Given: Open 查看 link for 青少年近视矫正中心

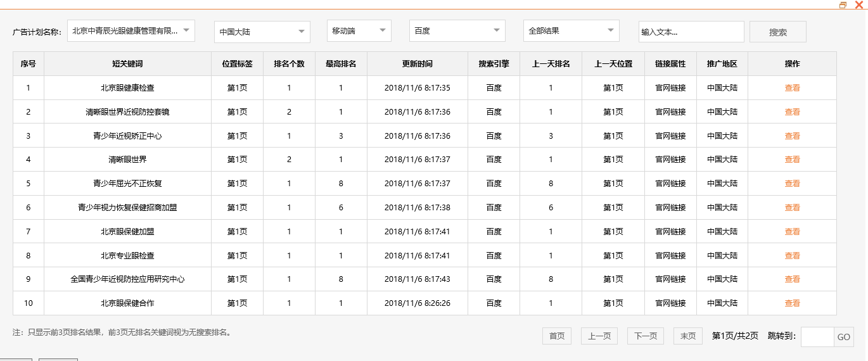Looking at the screenshot, I should coord(792,136).
